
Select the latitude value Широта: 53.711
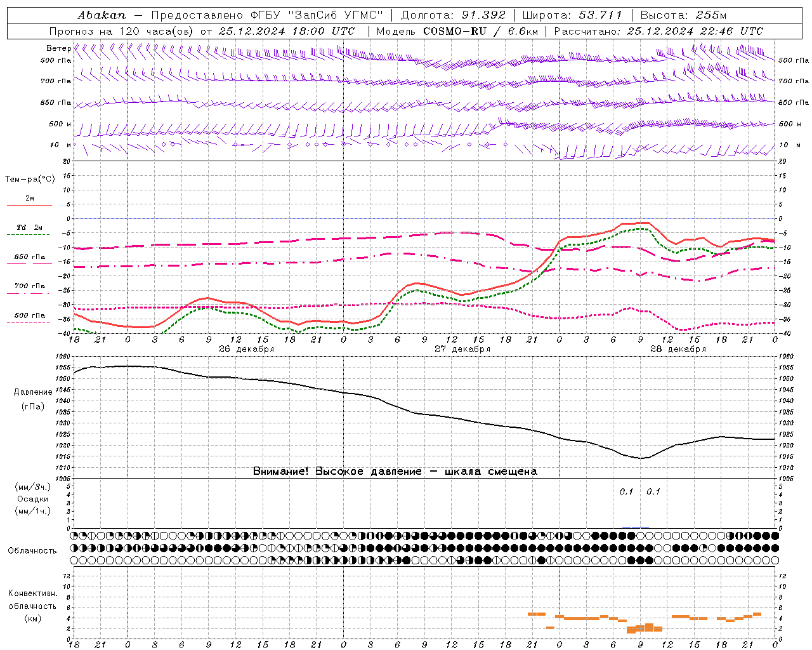[x=572, y=15]
